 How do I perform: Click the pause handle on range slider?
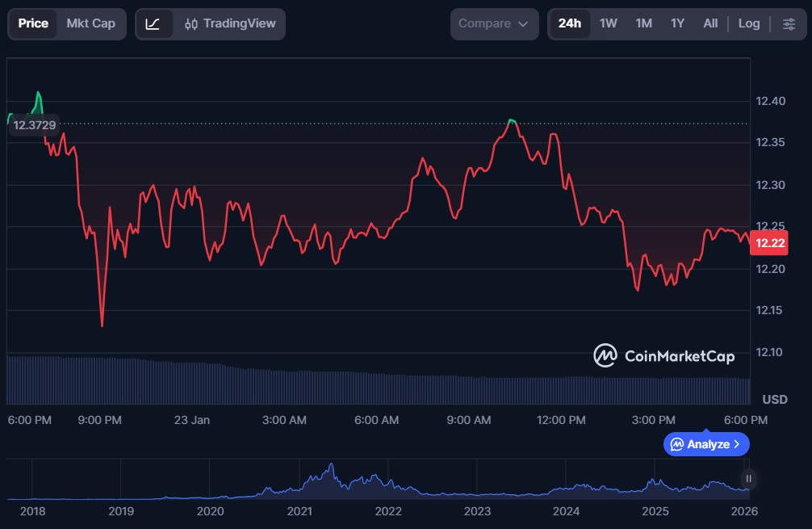(x=748, y=478)
